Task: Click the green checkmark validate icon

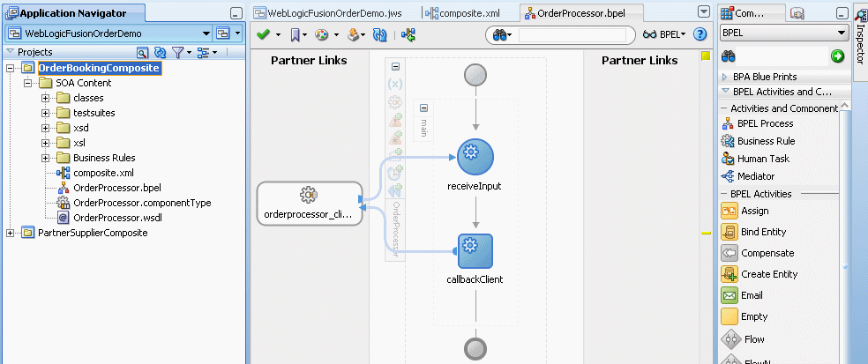Action: (264, 35)
